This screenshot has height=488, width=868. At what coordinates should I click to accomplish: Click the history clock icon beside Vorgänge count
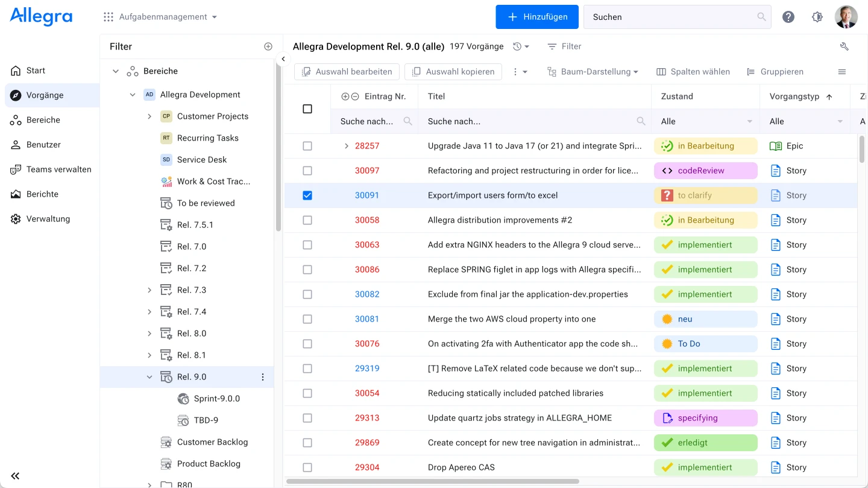tap(520, 46)
